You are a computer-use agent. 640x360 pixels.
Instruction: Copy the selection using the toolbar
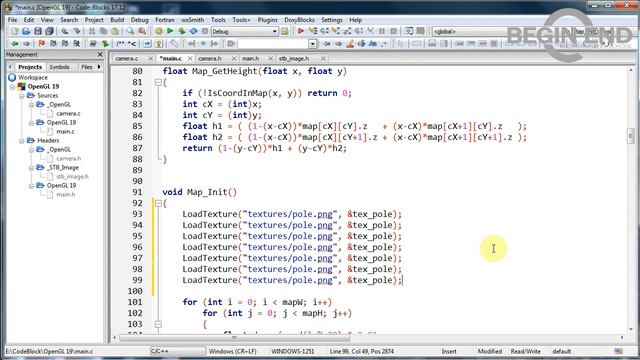coord(103,31)
